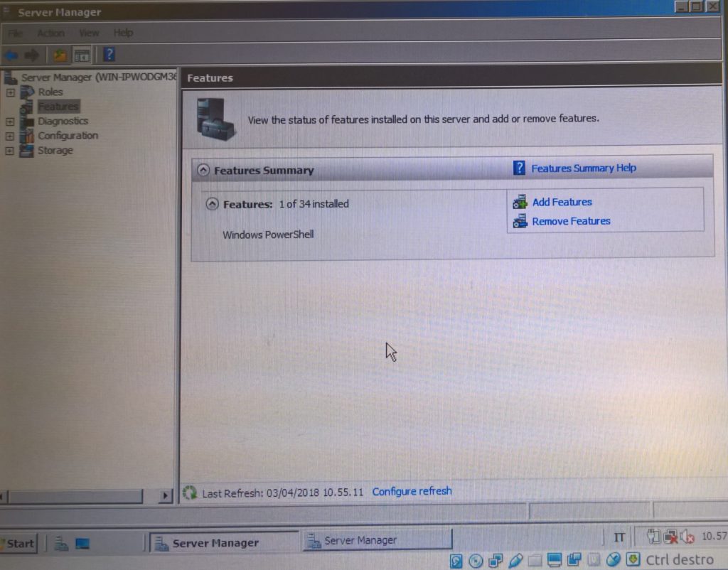Click the Add Features link
728x570 pixels.
point(562,202)
